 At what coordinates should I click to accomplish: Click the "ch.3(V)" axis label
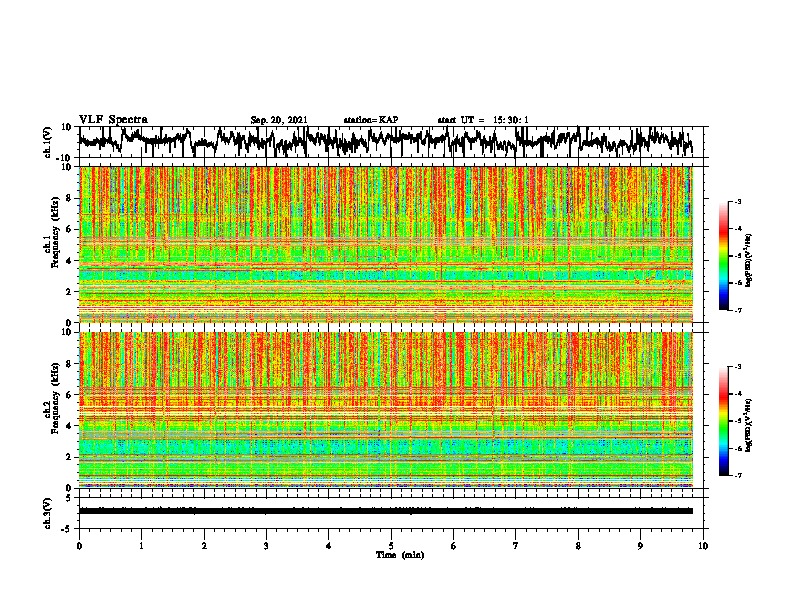(x=48, y=513)
